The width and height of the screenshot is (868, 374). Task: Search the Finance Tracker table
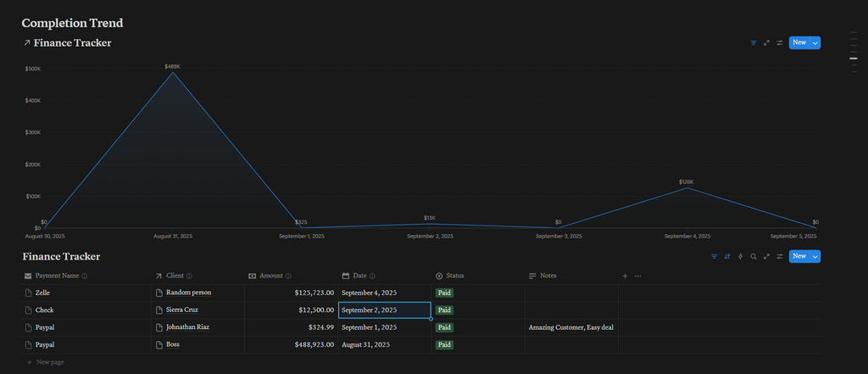pos(754,256)
